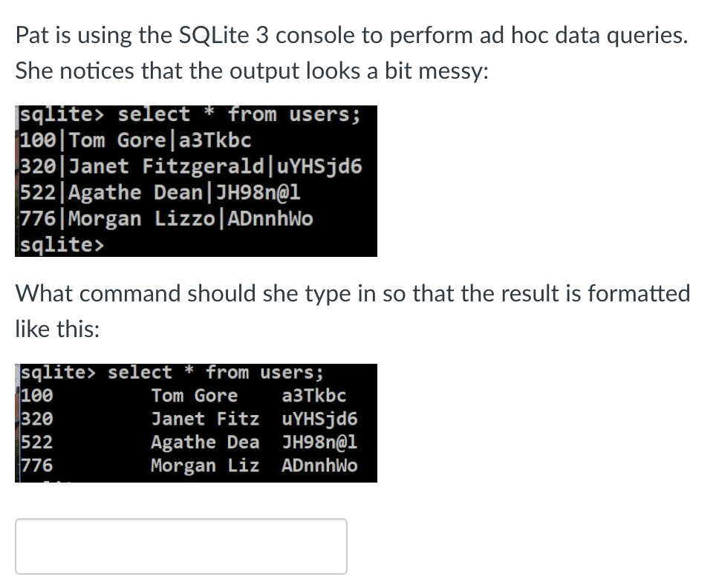
Task: Click the column-formatted console output screenshot
Action: [x=196, y=422]
